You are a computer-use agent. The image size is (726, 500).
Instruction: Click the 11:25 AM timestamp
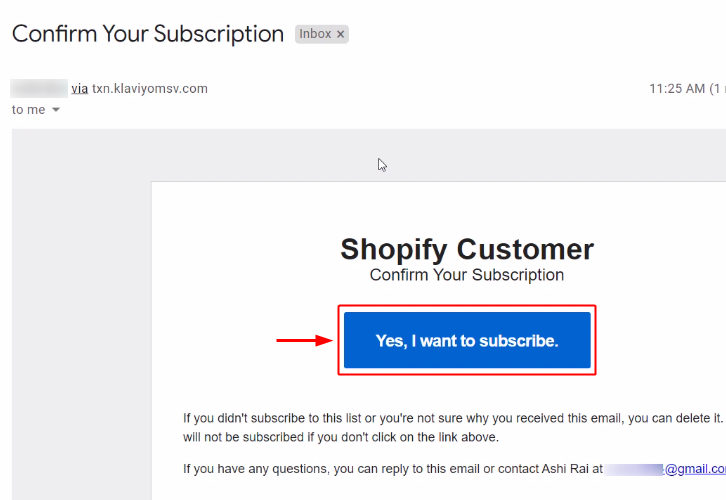pos(677,88)
